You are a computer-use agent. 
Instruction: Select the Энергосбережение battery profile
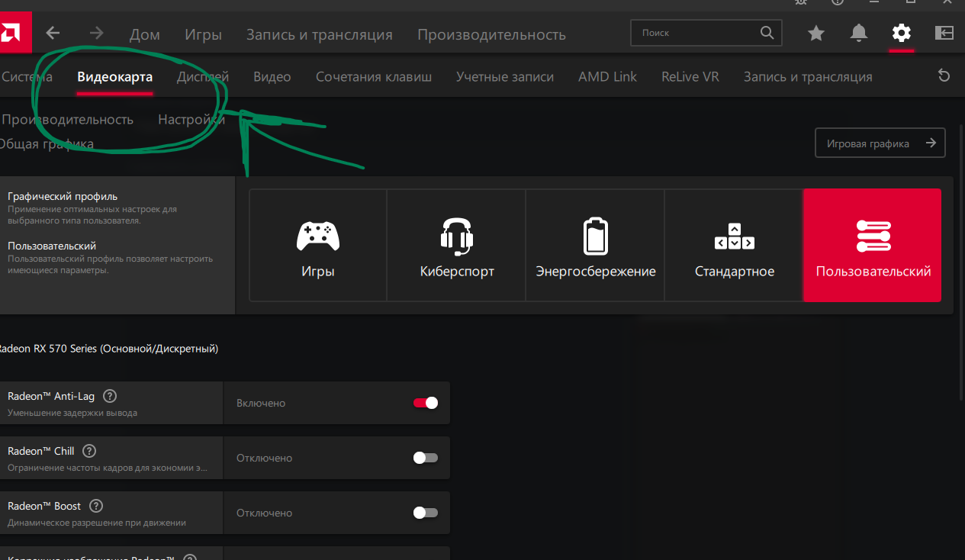pyautogui.click(x=596, y=246)
